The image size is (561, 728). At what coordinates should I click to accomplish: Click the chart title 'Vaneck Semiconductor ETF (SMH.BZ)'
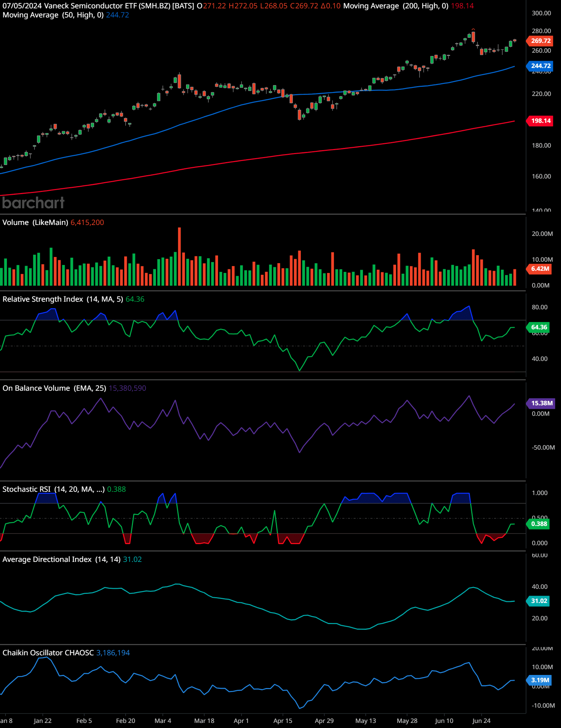tap(107, 6)
